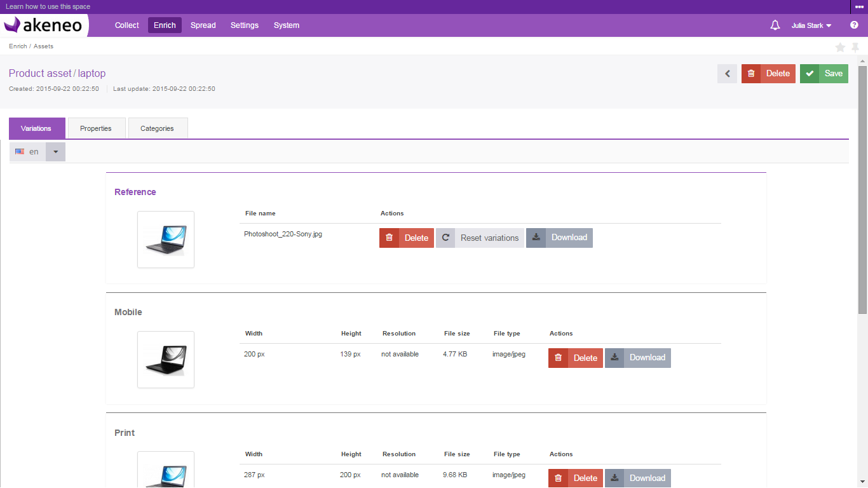Expand the en locale dropdown

(55, 152)
